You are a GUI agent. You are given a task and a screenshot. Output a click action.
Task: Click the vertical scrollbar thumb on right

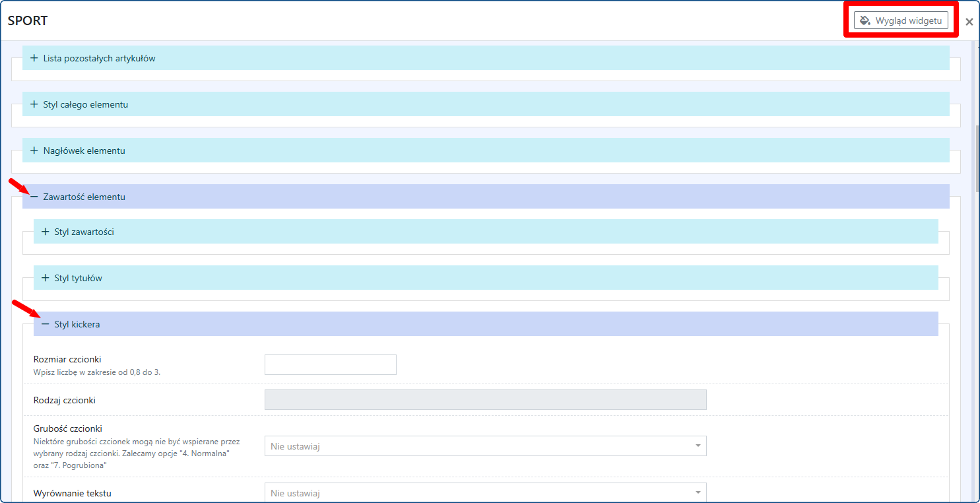(x=977, y=158)
